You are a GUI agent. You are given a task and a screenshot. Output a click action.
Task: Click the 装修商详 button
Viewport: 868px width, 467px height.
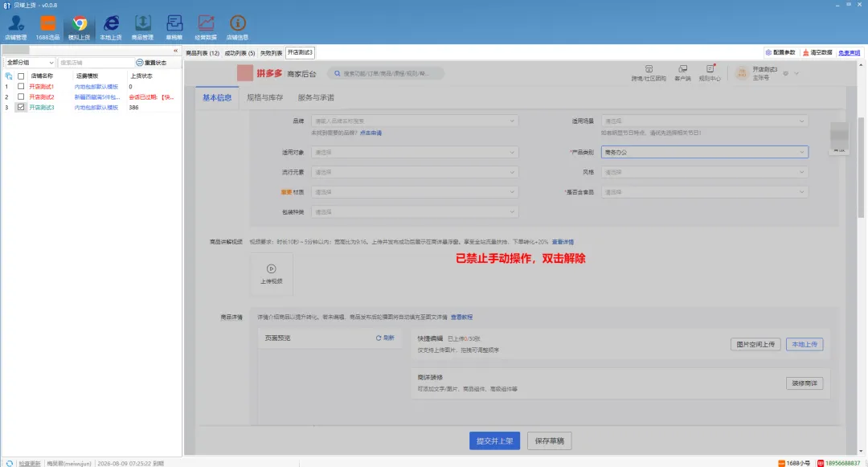(x=805, y=383)
